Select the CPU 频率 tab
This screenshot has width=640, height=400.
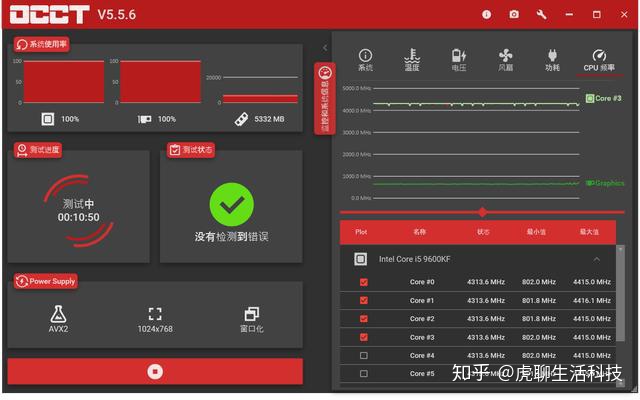pos(599,60)
